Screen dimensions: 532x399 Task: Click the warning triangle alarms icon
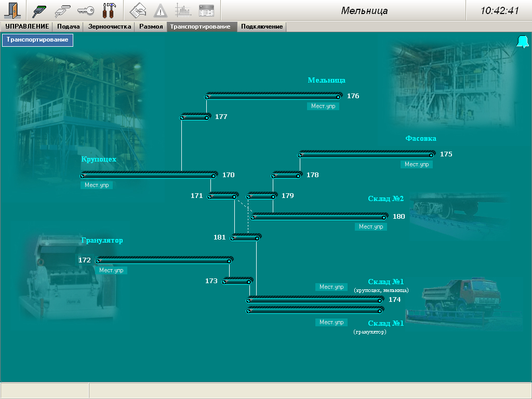pyautogui.click(x=161, y=10)
